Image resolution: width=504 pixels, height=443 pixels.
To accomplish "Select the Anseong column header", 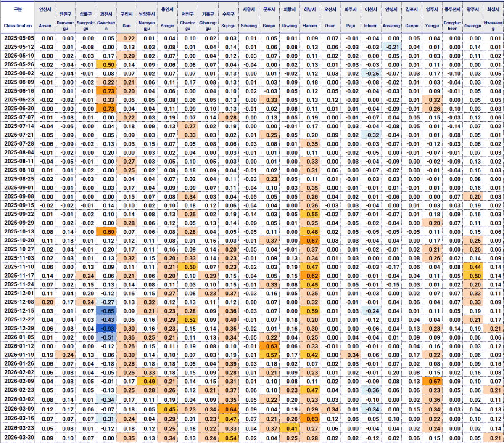I will point(391,17).
